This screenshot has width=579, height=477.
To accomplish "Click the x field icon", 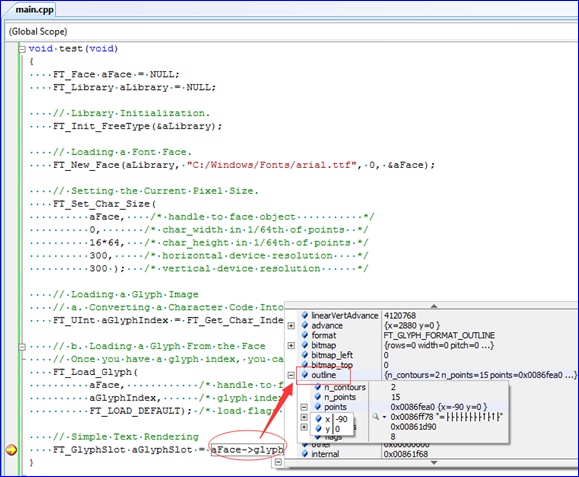I will 319,419.
